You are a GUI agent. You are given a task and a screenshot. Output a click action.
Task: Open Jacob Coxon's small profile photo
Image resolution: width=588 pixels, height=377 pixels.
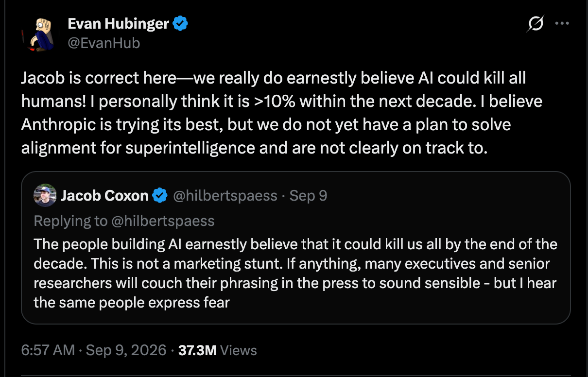45,195
